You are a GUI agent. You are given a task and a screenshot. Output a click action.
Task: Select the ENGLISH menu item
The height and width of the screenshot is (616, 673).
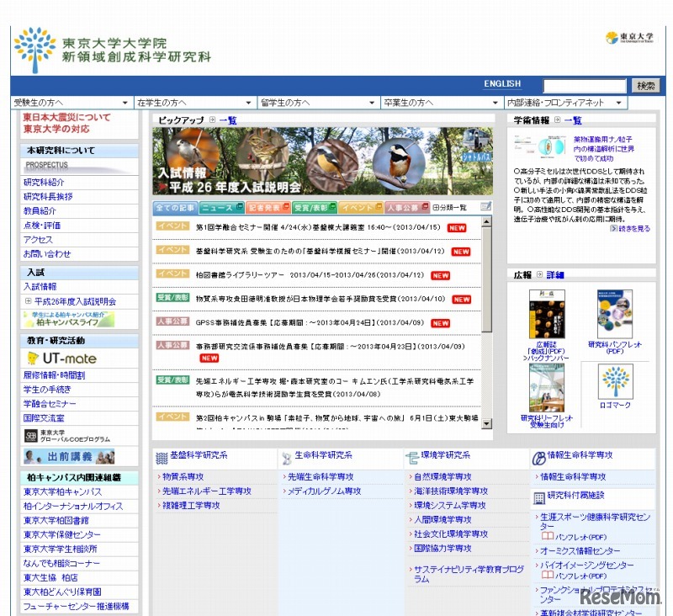(502, 84)
